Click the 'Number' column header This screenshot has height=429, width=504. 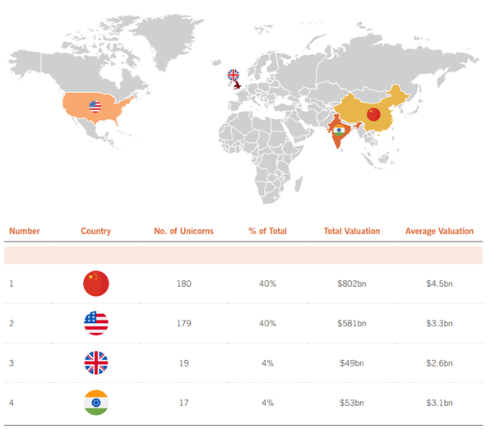25,231
